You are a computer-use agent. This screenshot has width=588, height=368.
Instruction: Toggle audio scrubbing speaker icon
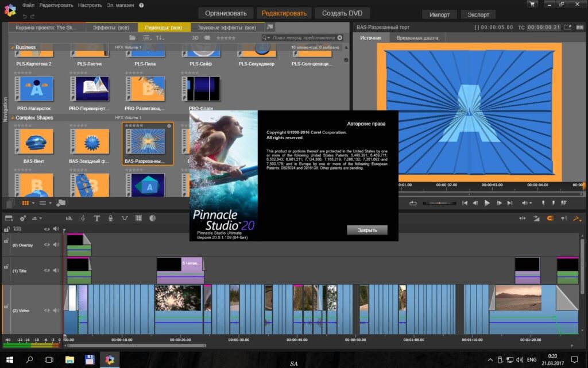pyautogui.click(x=564, y=218)
